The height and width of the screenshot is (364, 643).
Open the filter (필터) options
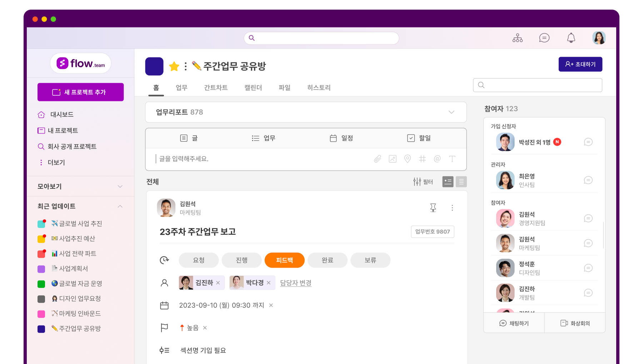[x=423, y=182]
